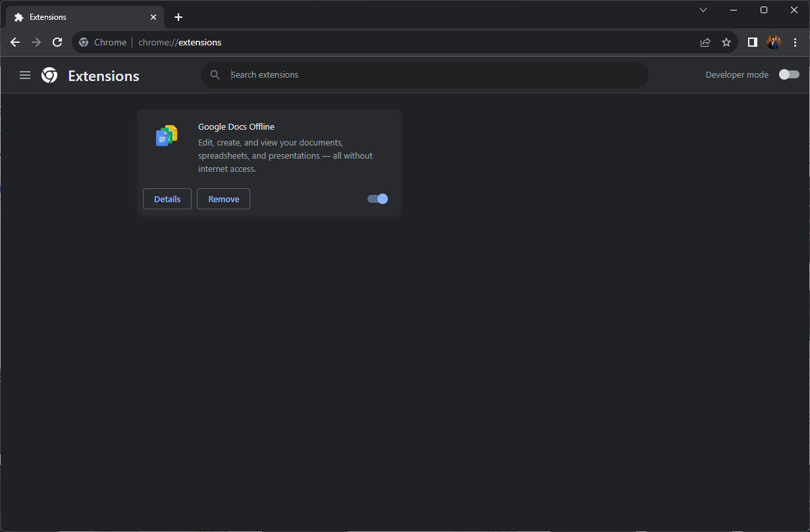
Task: Click the search magnifier icon
Action: 215,75
